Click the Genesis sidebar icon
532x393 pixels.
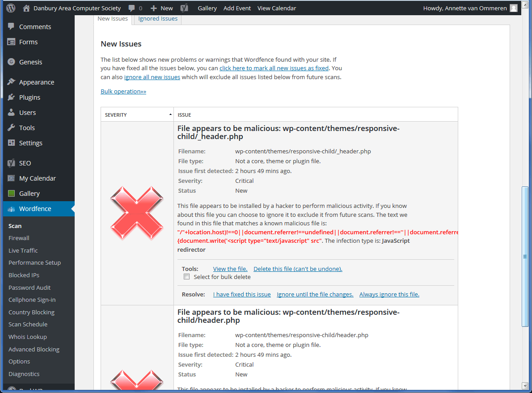click(11, 62)
